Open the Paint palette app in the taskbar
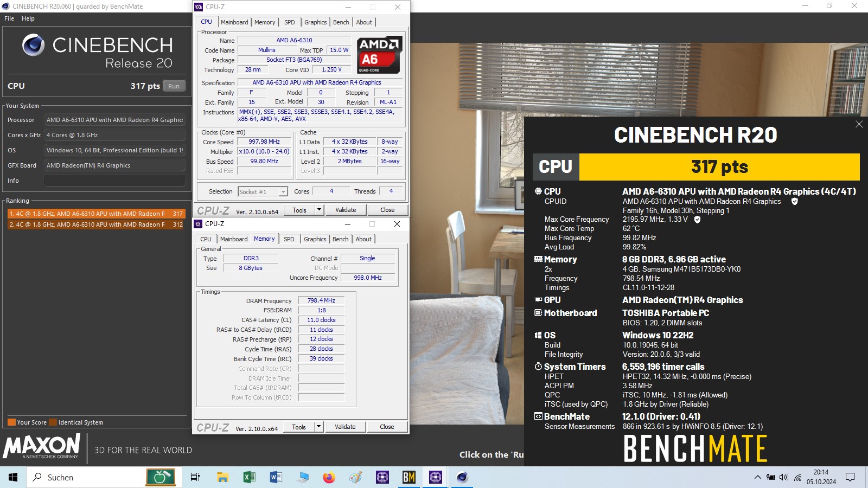Viewport: 868px width, 488px height. pos(355,477)
